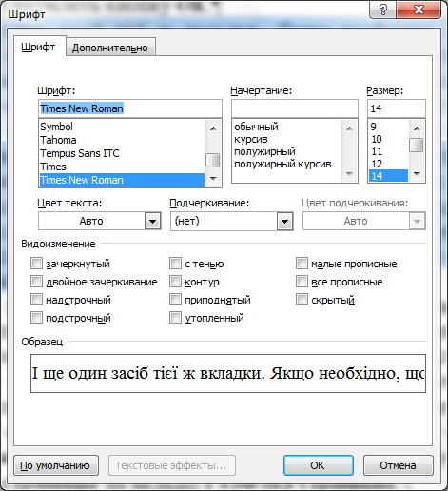
Task: Click the font name input field
Action: (x=130, y=108)
